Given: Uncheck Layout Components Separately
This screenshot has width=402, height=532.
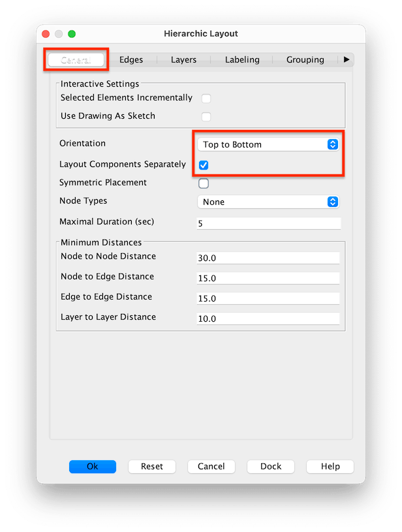Looking at the screenshot, I should (x=204, y=165).
